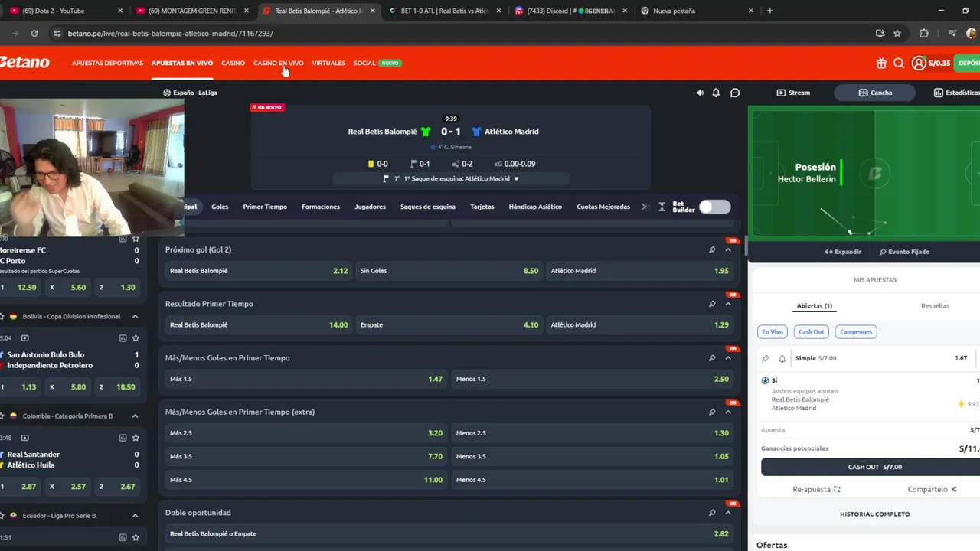The image size is (980, 551).
Task: Filter bets with the Campeones chip
Action: tap(856, 331)
